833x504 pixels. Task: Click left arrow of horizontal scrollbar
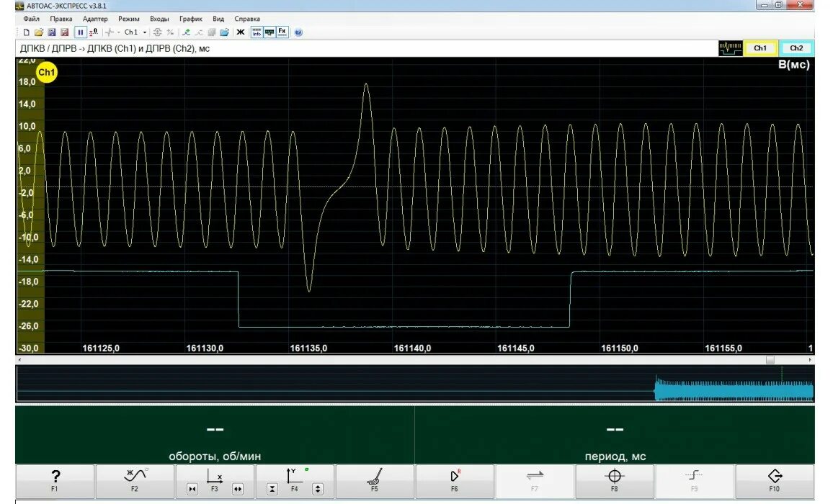pos(19,359)
